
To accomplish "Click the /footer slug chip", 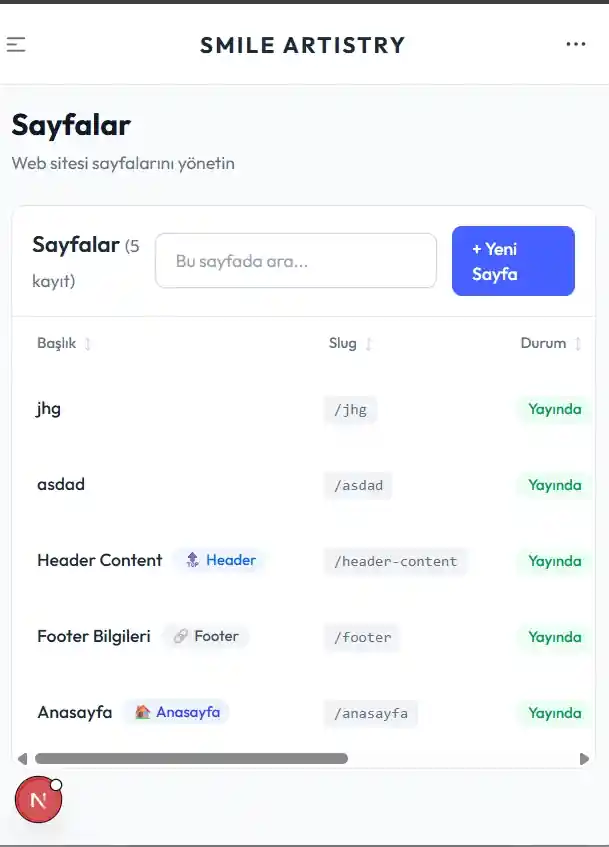I will (x=361, y=637).
